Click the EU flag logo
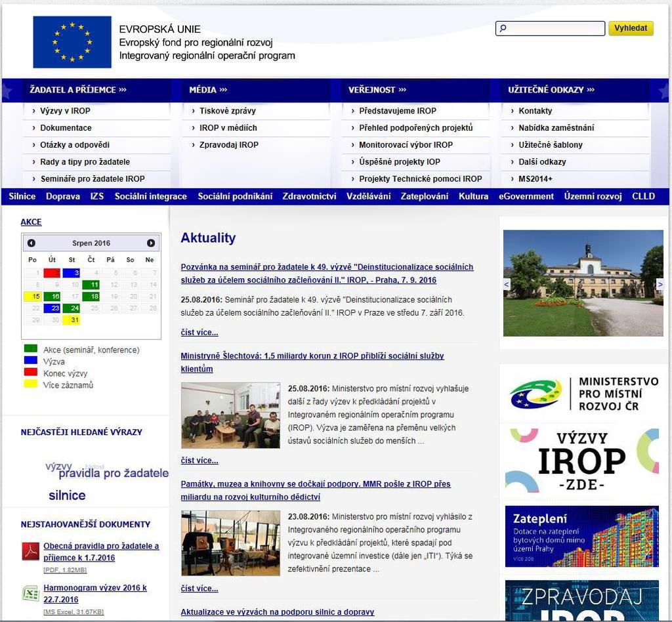Viewport: 672px width, 622px height. 72,42
